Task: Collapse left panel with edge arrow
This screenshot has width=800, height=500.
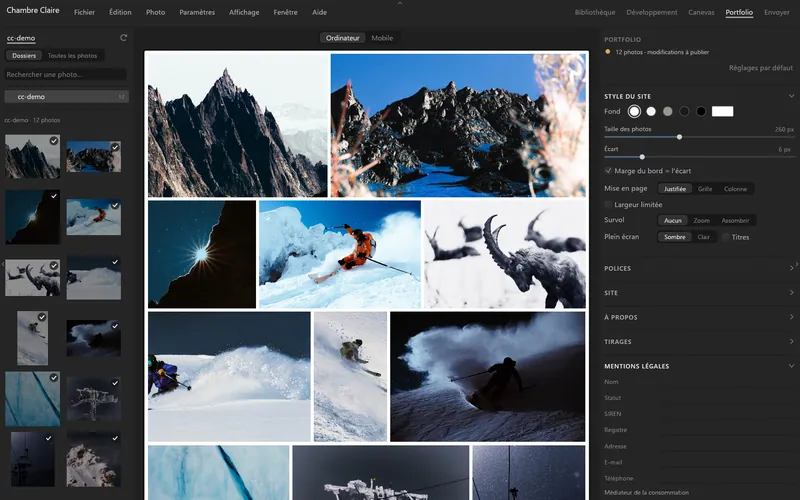Action: 2,264
